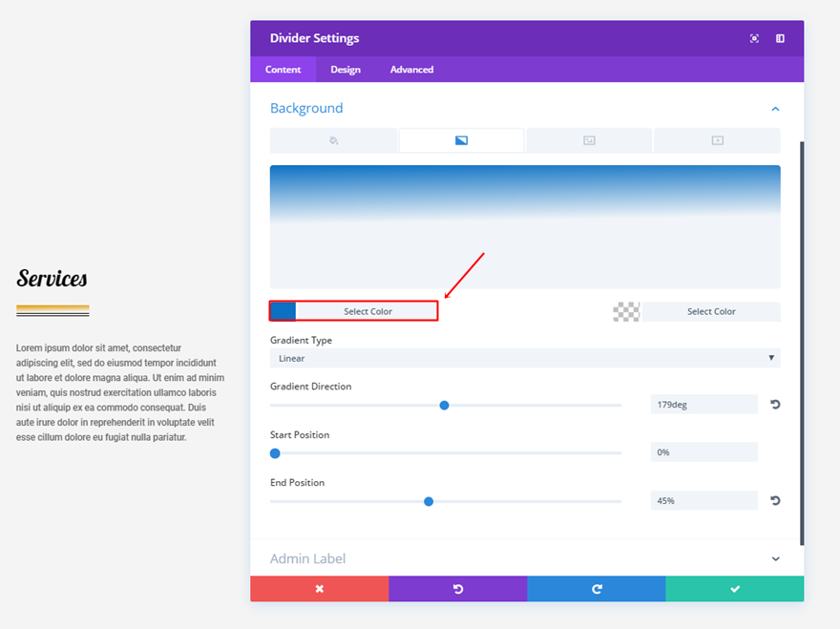Click the End Position slider handle
Image resolution: width=840 pixels, height=629 pixels.
(x=429, y=501)
